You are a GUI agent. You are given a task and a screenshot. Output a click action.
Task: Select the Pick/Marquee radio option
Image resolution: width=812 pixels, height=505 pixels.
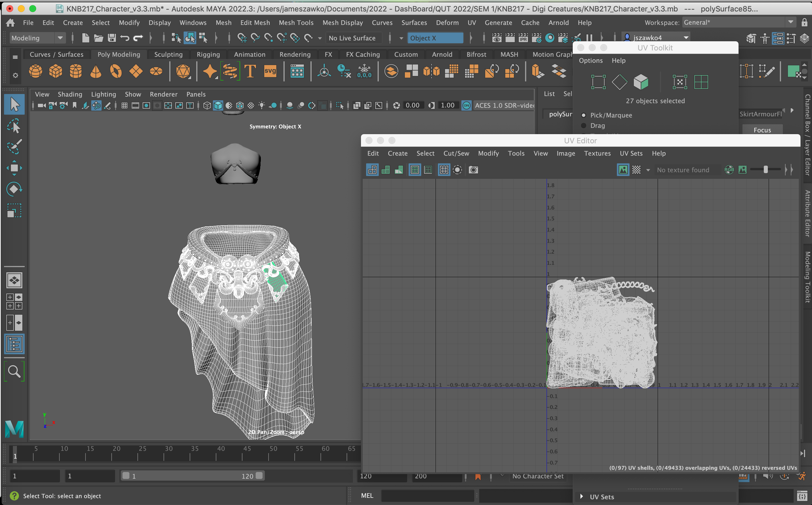pos(584,115)
